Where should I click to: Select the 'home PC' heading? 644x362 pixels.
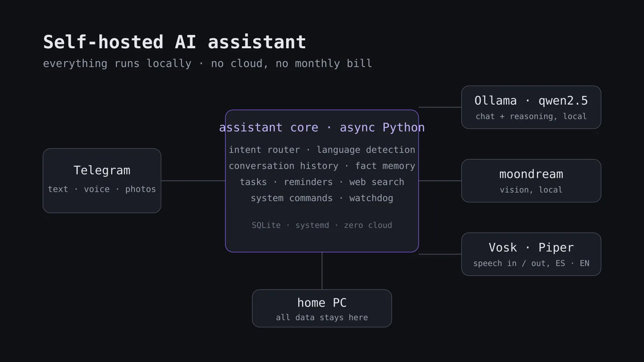(322, 302)
